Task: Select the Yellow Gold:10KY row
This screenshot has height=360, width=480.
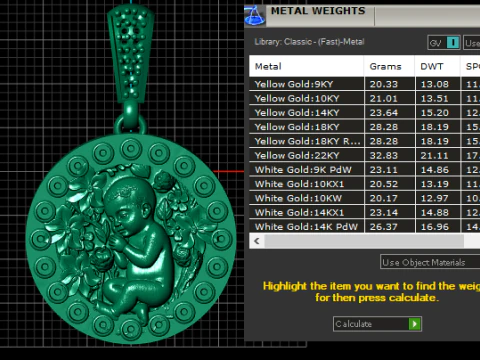Action: point(365,98)
